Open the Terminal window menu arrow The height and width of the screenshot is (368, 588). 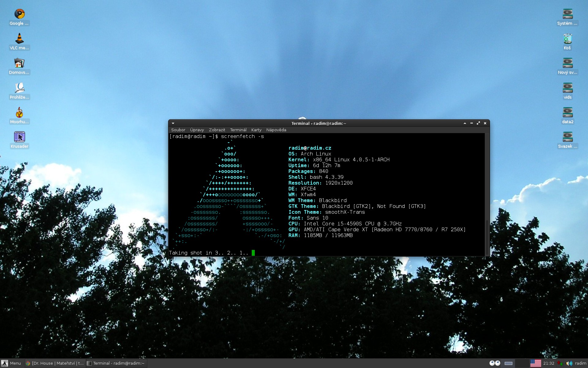pyautogui.click(x=173, y=123)
